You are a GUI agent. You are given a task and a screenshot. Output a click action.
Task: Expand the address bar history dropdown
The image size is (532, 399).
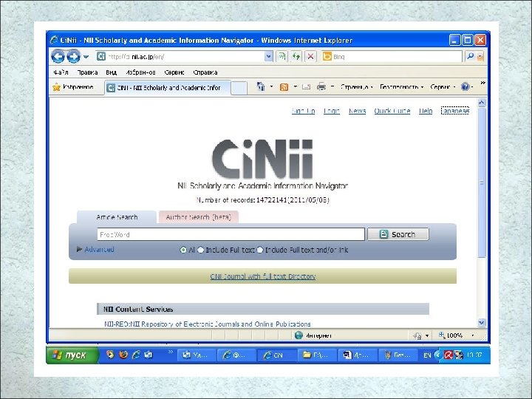(x=269, y=57)
